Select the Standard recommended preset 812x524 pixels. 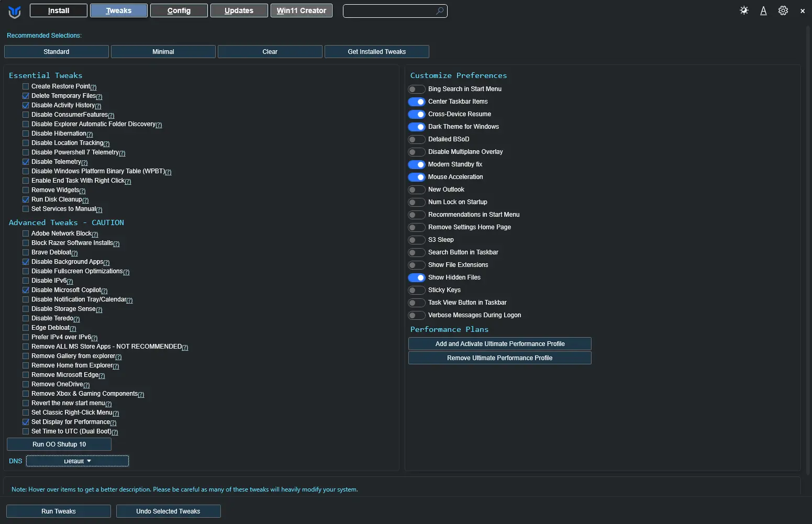(x=57, y=52)
